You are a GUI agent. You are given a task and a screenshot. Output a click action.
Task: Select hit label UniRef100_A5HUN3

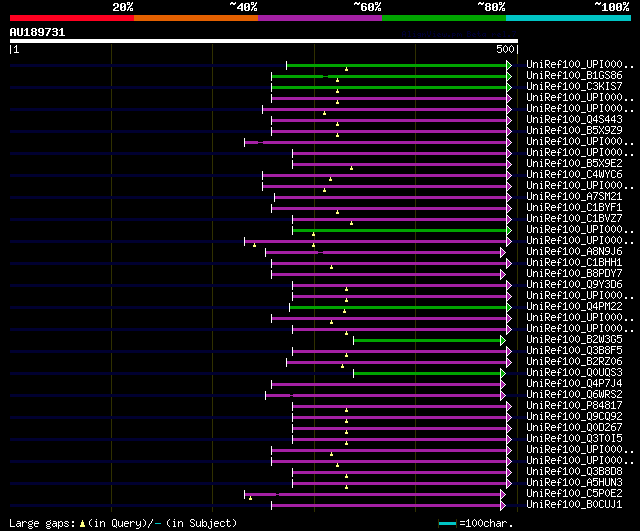point(574,483)
